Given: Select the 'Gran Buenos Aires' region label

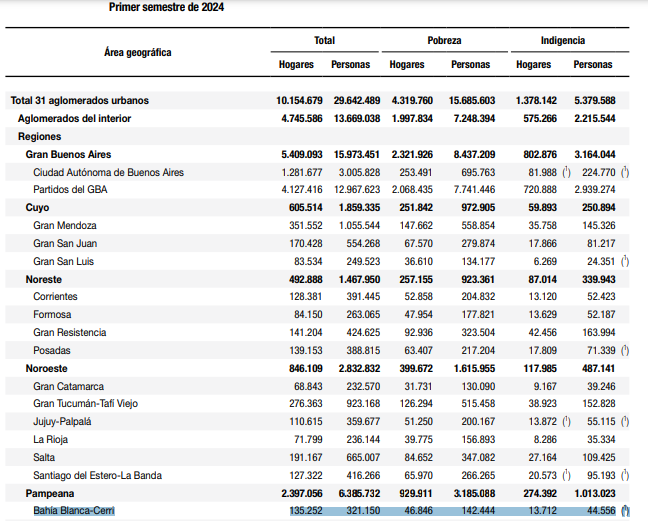Looking at the screenshot, I should (68, 155).
